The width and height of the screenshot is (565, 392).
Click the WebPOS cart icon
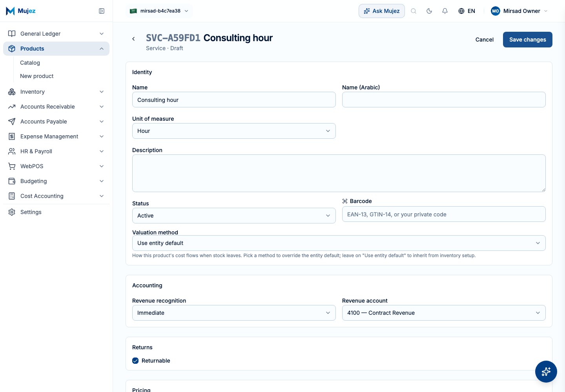pos(12,166)
